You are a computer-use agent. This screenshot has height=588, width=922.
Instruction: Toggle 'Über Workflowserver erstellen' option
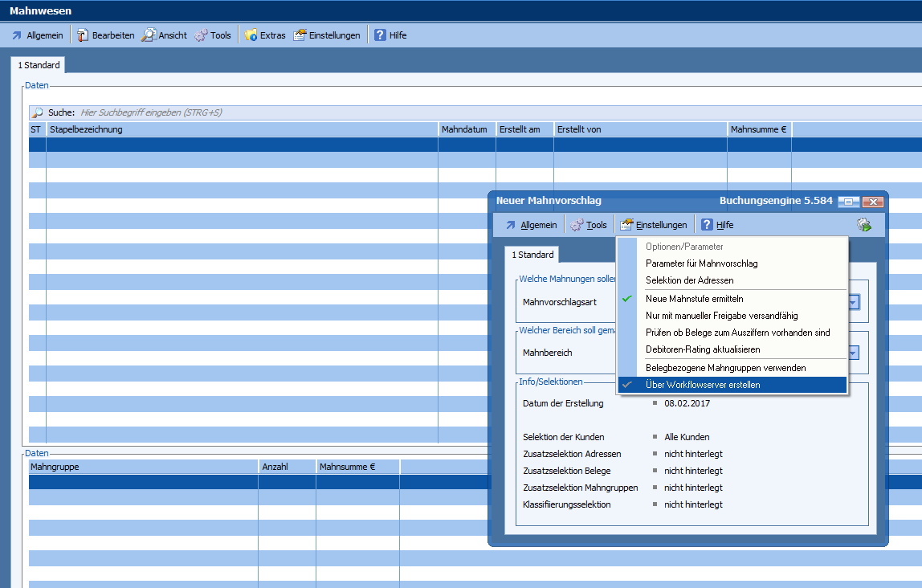coord(703,385)
